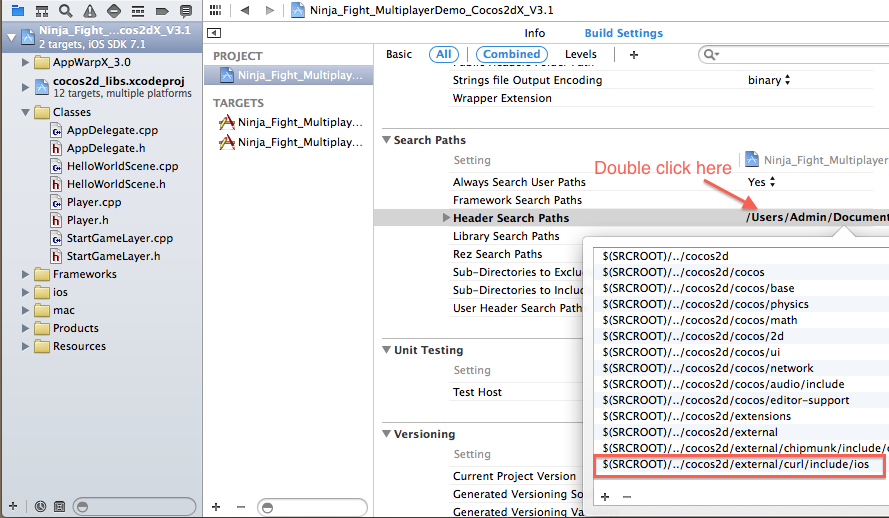Click the plus next to Levels to add build setting
The width and height of the screenshot is (889, 518).
coord(634,54)
